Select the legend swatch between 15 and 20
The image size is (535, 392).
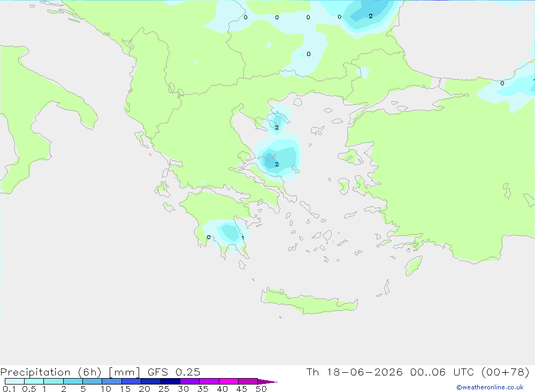132,381
